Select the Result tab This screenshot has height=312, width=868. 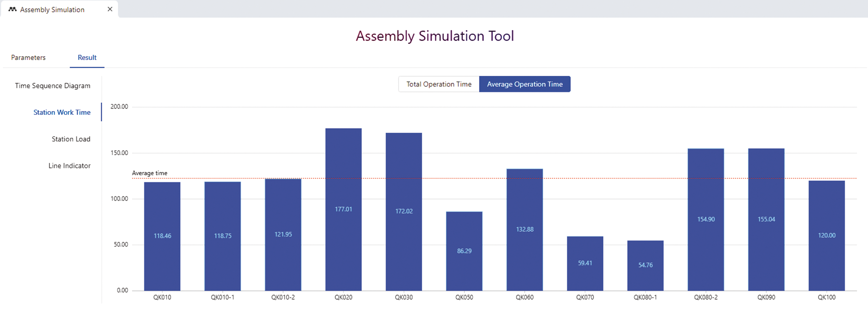pos(87,58)
